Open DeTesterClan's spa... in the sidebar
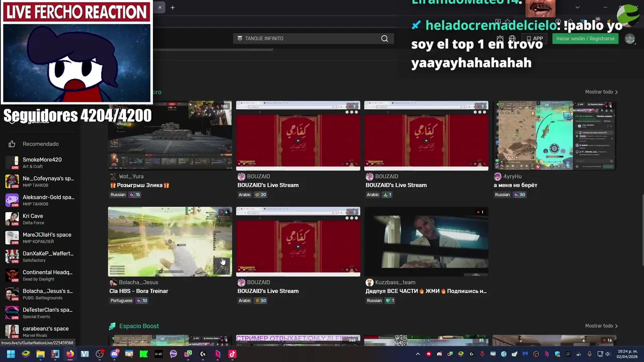The width and height of the screenshot is (644, 362). coord(40,313)
